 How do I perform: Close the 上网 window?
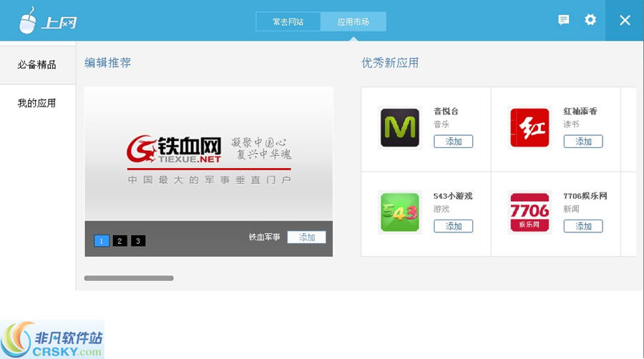[x=625, y=20]
